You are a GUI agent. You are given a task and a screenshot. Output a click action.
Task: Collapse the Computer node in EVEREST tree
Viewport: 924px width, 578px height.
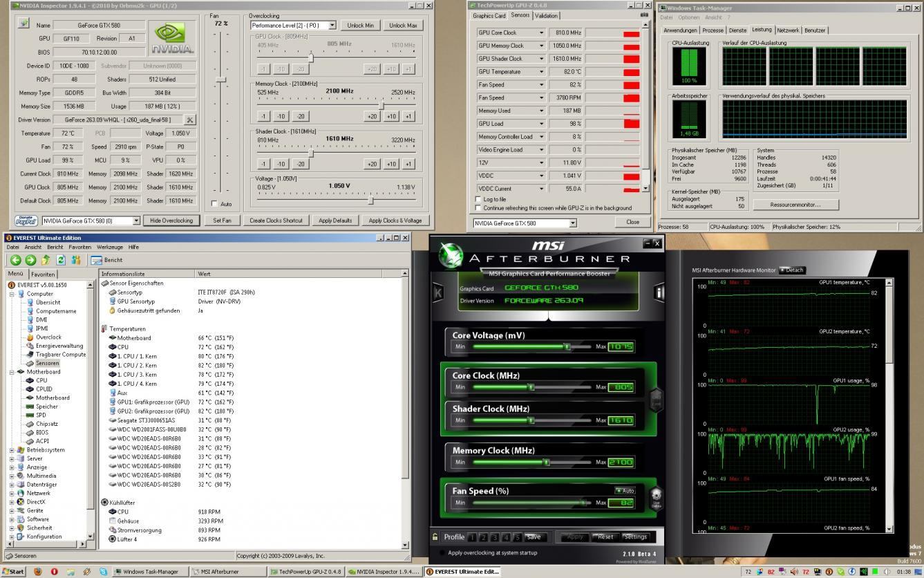(12, 294)
